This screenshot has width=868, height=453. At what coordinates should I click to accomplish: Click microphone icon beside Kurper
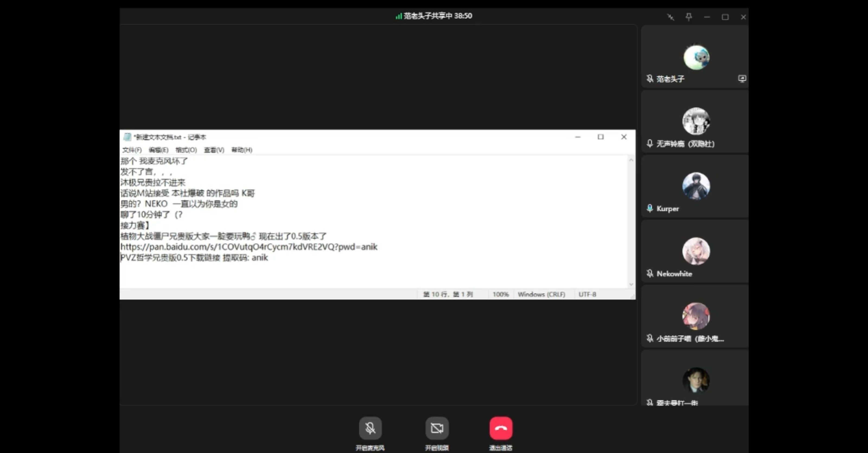(x=650, y=208)
